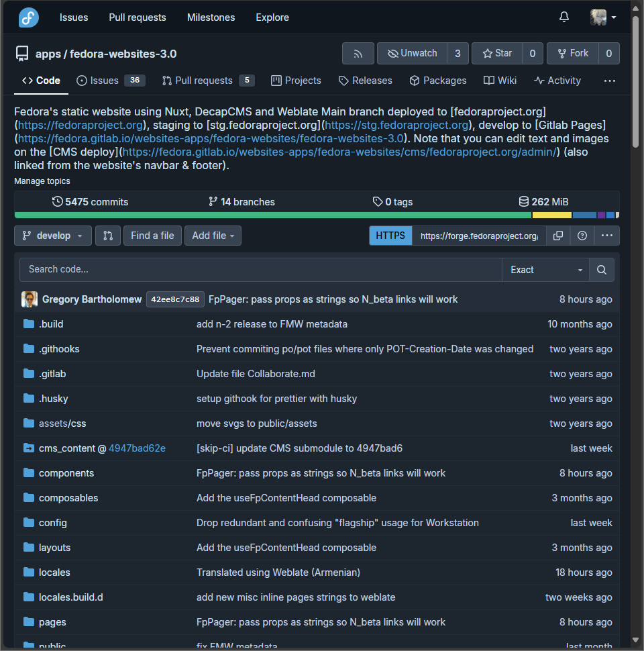Viewport: 644px width, 651px height.
Task: Open notifications via the bell icon
Action: [x=564, y=17]
